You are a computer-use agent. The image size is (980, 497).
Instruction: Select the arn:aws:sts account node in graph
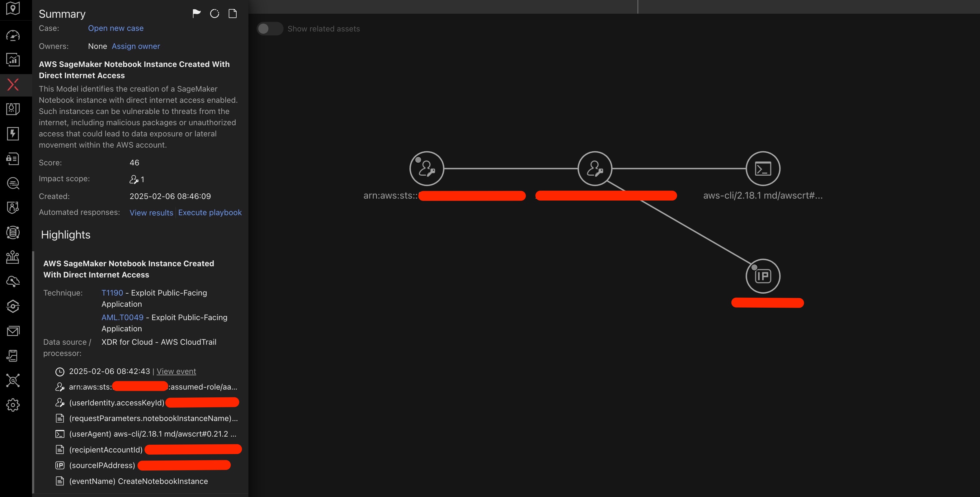426,168
